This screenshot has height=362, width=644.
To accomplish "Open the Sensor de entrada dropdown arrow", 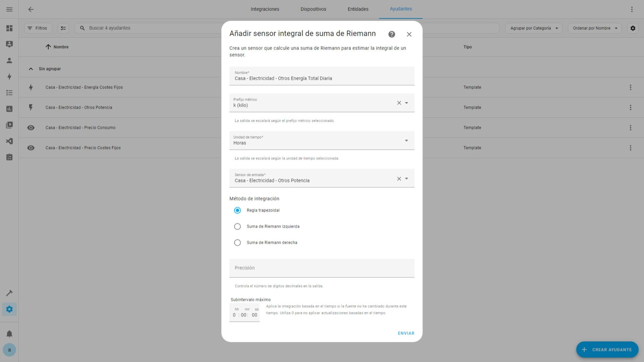I will click(x=407, y=179).
